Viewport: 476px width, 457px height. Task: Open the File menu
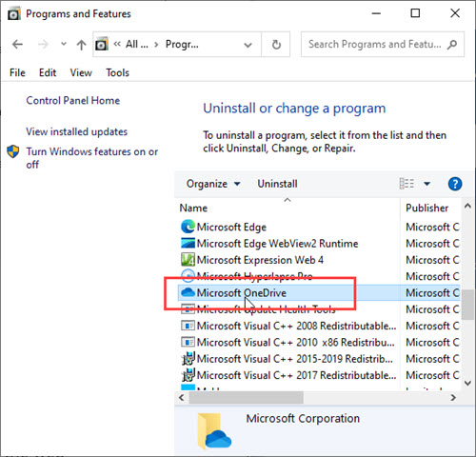17,72
